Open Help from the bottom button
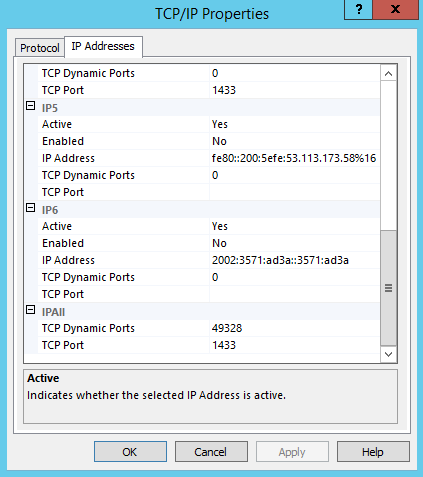This screenshot has height=477, width=423. point(373,452)
